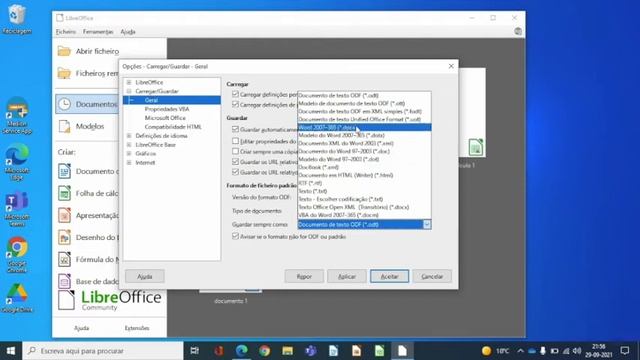Click the Documentos recentes clock icon

point(64,104)
